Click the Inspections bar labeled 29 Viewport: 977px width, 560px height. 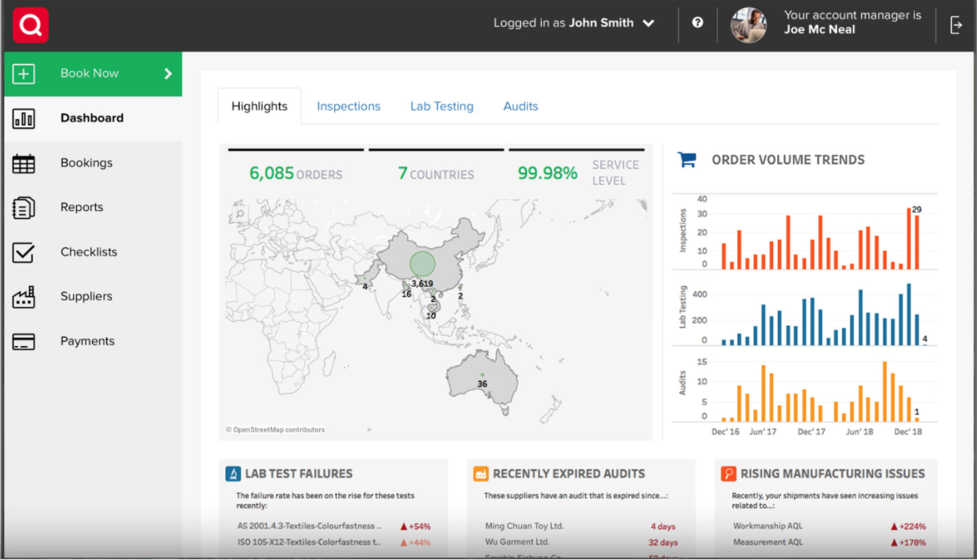coord(916,243)
